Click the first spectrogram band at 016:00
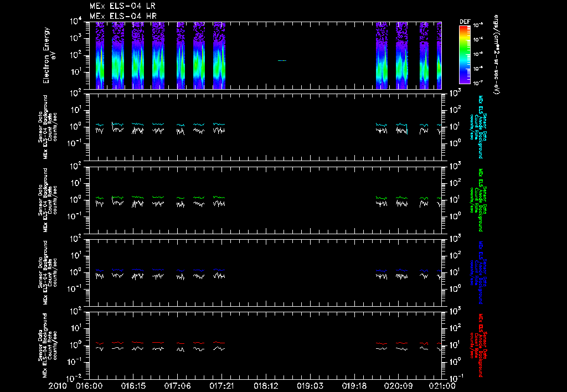567x392 pixels. point(100,55)
